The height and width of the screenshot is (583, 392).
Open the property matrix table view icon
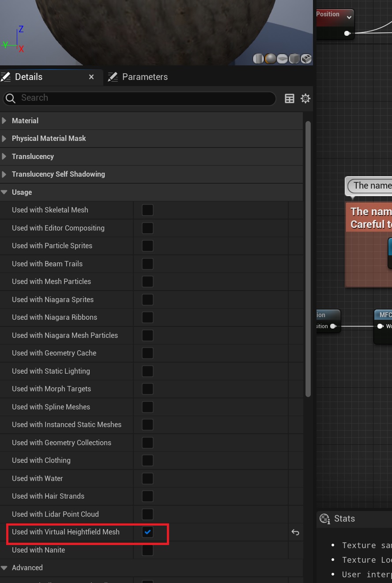point(290,98)
